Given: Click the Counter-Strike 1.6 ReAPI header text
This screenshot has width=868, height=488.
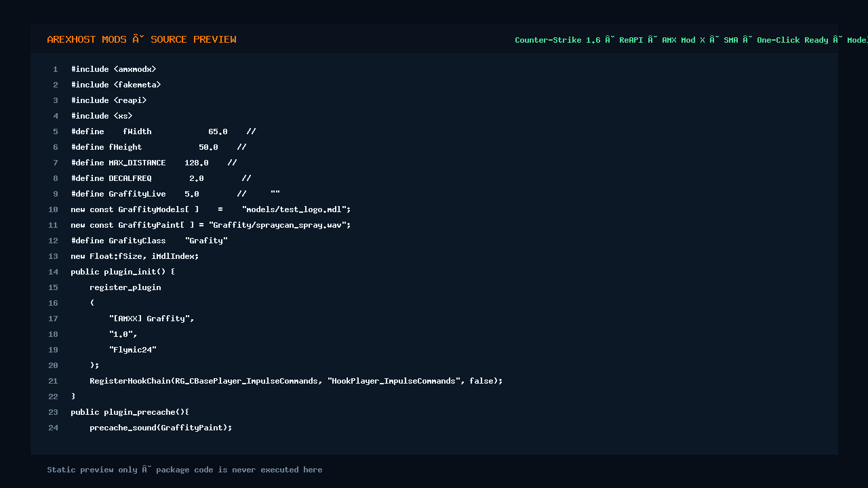Looking at the screenshot, I should pos(691,40).
